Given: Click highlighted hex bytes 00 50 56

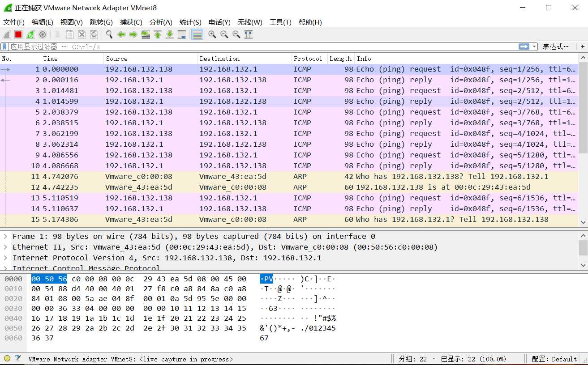Looking at the screenshot, I should coord(49,279).
